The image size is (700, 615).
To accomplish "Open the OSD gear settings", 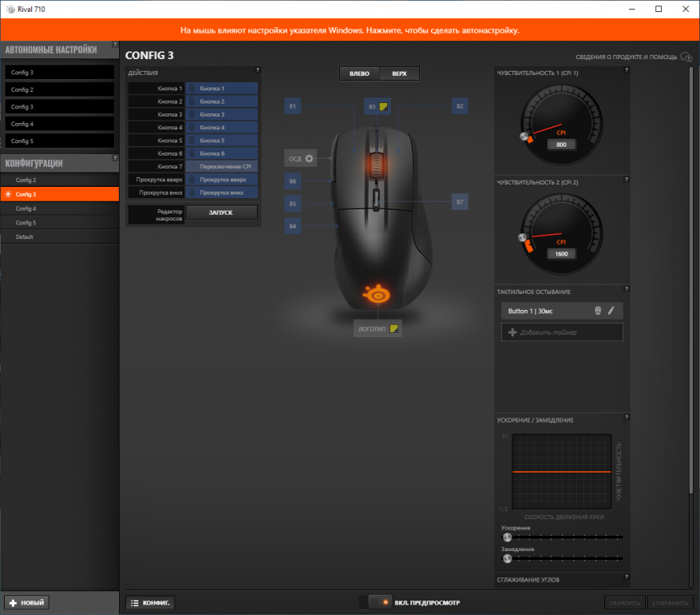I will [x=309, y=158].
